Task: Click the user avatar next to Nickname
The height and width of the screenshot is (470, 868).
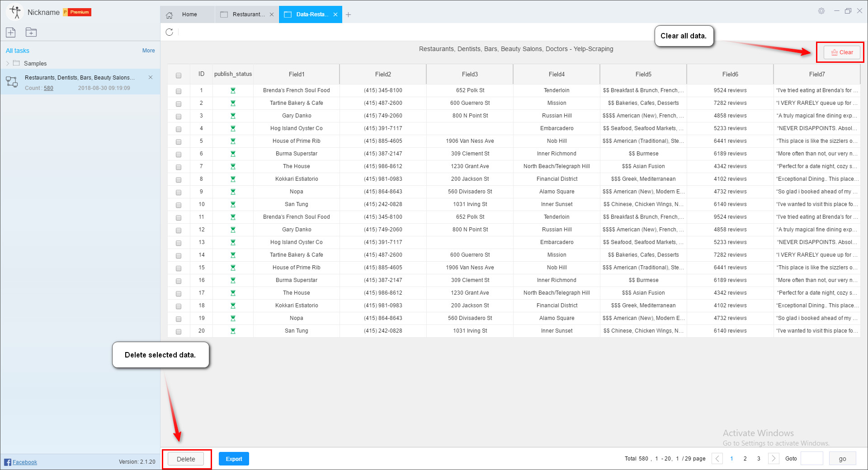Action: pyautogui.click(x=14, y=12)
